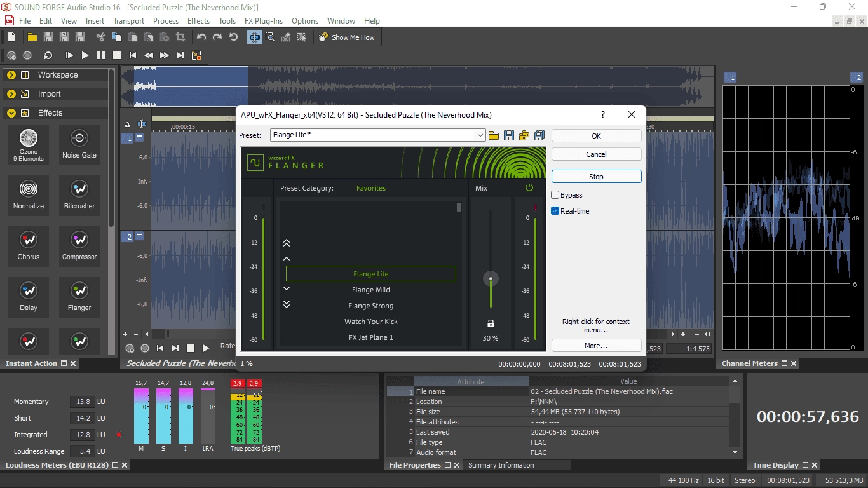
Task: Close the Channel Meters panel
Action: [794, 363]
